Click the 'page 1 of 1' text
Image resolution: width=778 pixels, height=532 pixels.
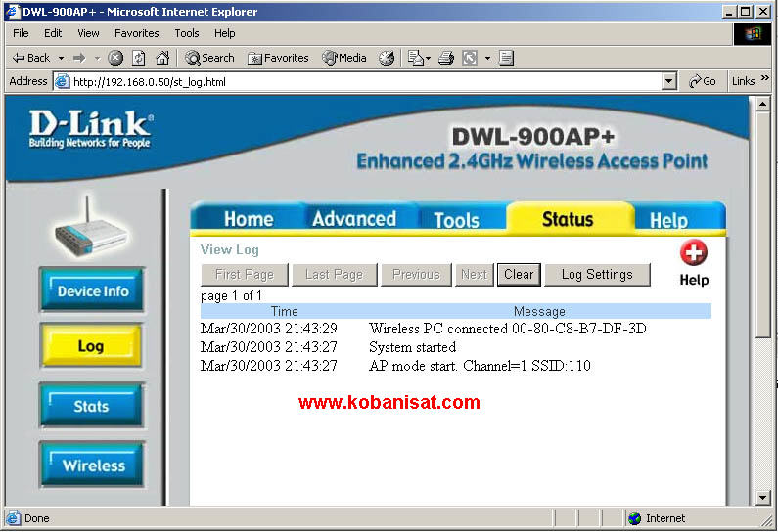click(231, 296)
